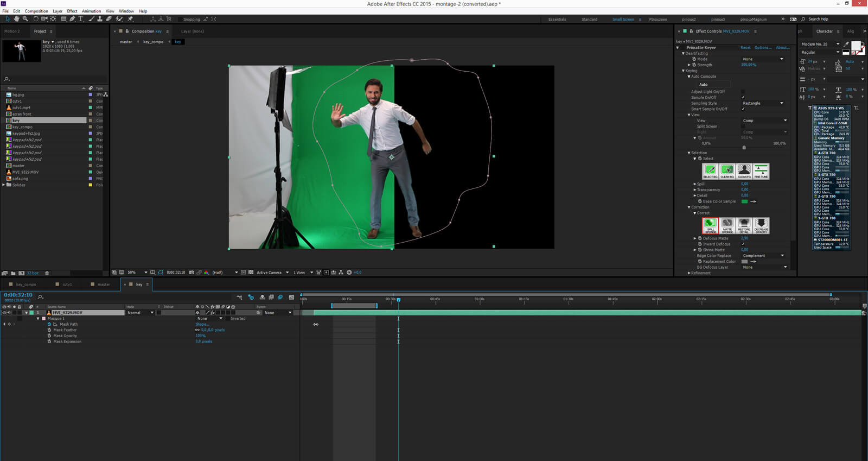The width and height of the screenshot is (868, 461).
Task: Click the Primatte CLEAN FG button
Action: point(744,172)
